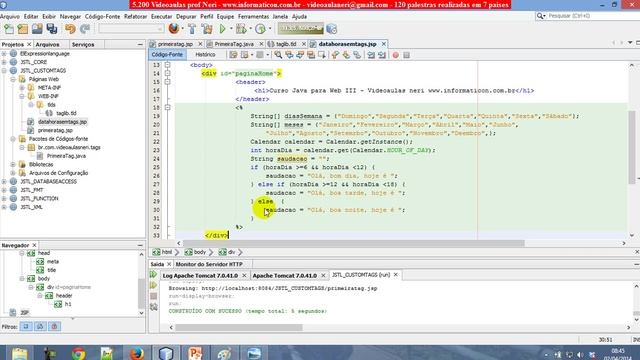This screenshot has width=640, height=360.
Task: Open the Arquivo menu
Action: click(10, 16)
